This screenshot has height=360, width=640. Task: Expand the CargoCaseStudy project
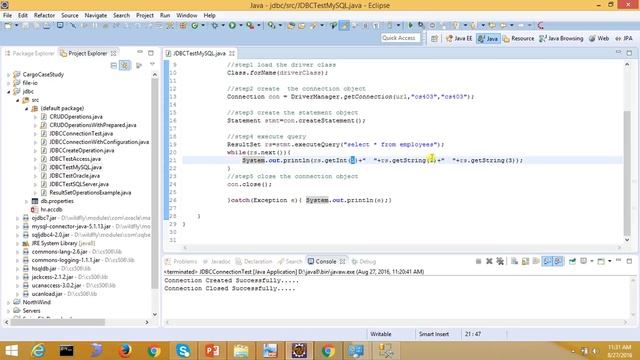[9, 75]
